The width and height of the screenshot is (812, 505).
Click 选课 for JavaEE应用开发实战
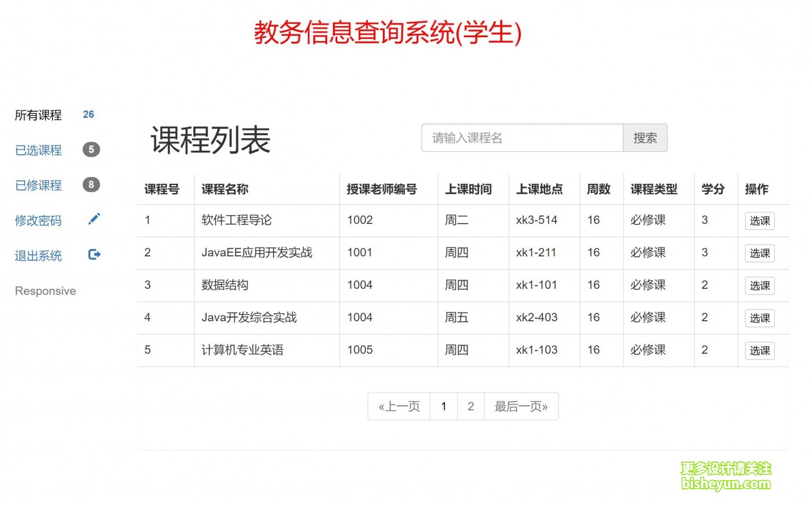759,253
